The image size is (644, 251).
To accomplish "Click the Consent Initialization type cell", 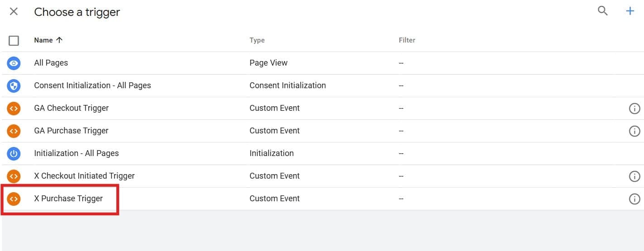I will [x=288, y=85].
